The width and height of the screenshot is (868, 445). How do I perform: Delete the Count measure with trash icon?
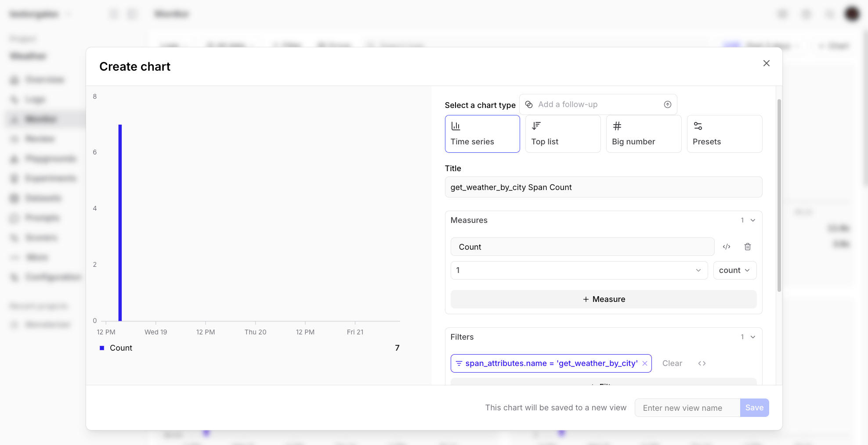tap(748, 247)
